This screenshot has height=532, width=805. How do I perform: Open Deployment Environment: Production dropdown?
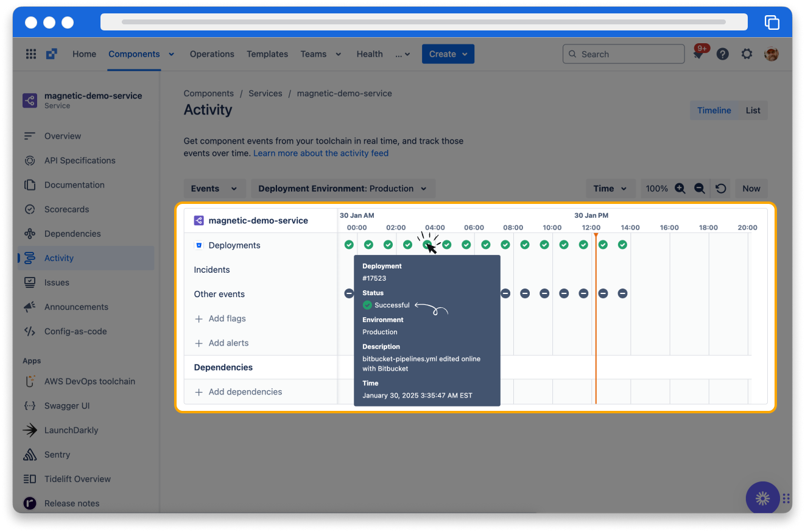[x=343, y=189]
